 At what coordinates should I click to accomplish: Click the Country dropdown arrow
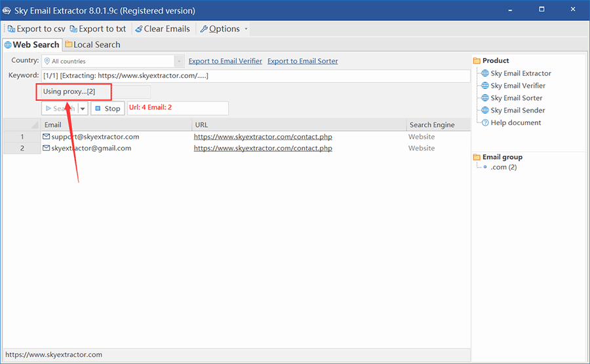click(x=179, y=62)
